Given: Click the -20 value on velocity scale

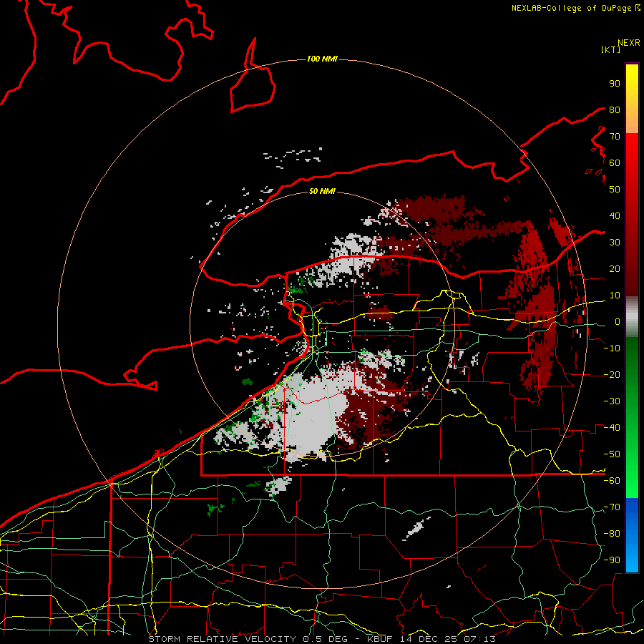Looking at the screenshot, I should tap(612, 375).
